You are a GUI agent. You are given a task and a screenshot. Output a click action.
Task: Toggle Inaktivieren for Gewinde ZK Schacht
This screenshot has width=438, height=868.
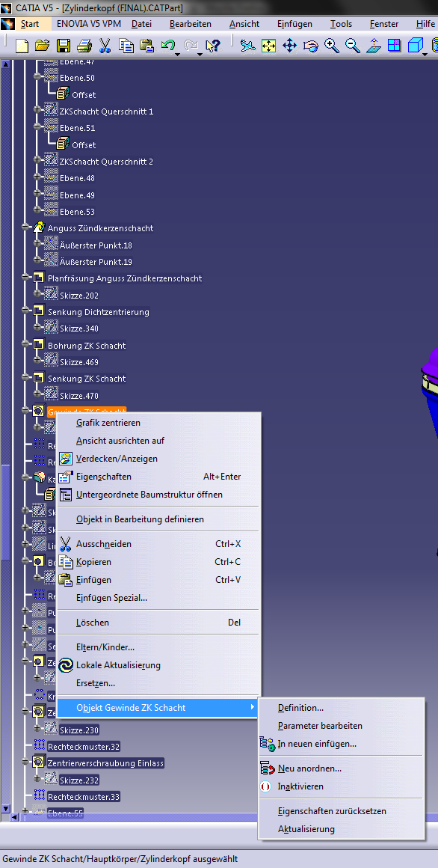(x=342, y=786)
